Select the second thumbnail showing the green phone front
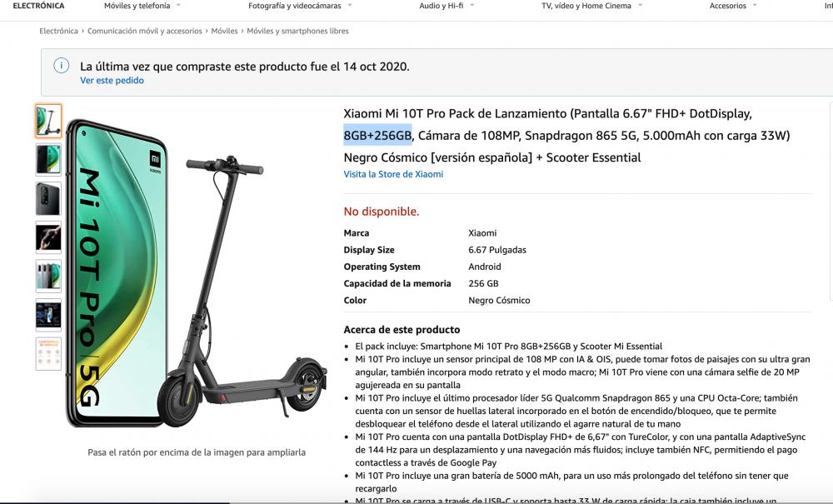The image size is (833, 504). click(48, 159)
